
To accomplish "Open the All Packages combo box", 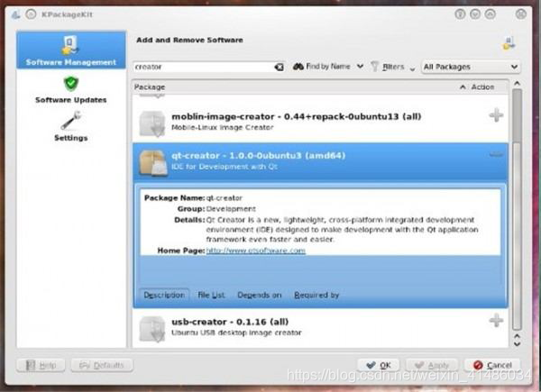I will point(471,67).
